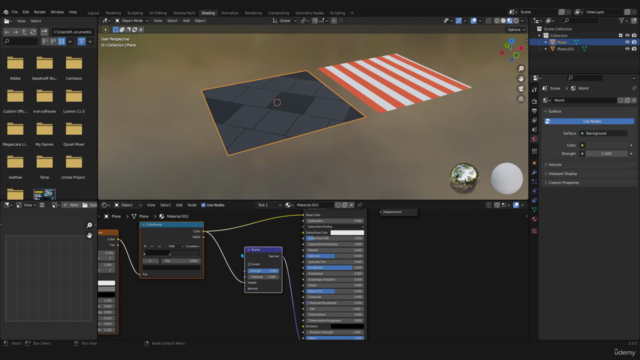
Task: Click the file browser forward arrow
Action: point(16,32)
